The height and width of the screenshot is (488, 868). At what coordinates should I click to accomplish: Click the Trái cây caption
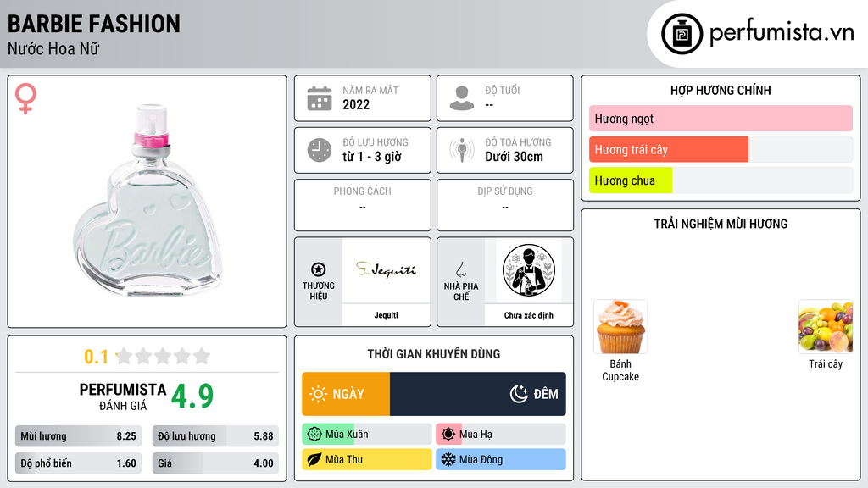826,363
